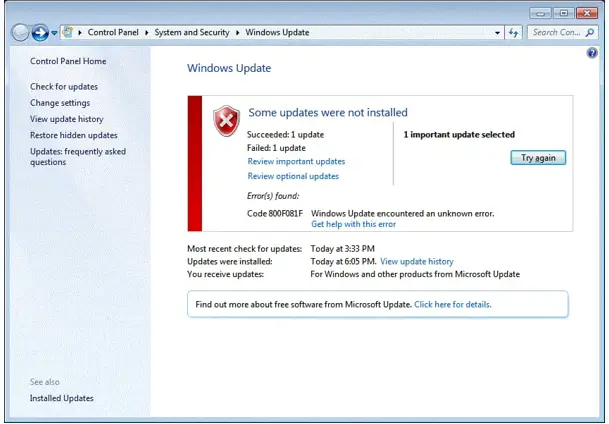The image size is (609, 424).
Task: Click the Refresh button beside address bar
Action: pyautogui.click(x=513, y=33)
